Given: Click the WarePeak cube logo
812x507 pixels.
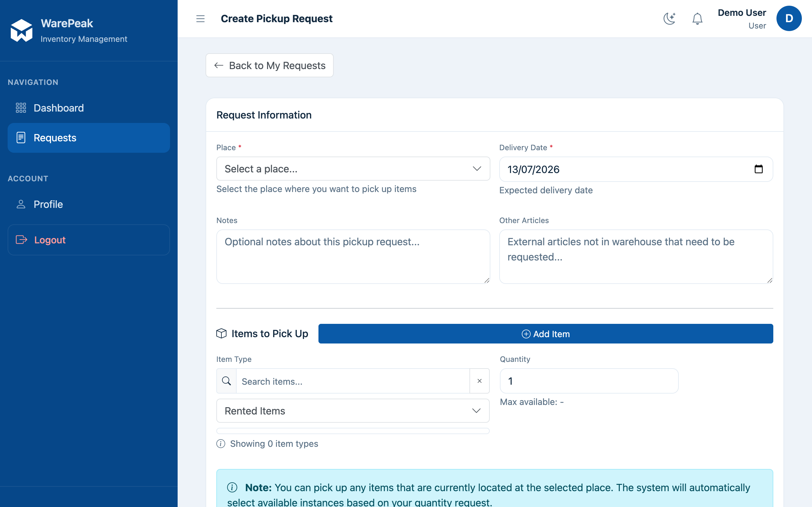Looking at the screenshot, I should (22, 30).
